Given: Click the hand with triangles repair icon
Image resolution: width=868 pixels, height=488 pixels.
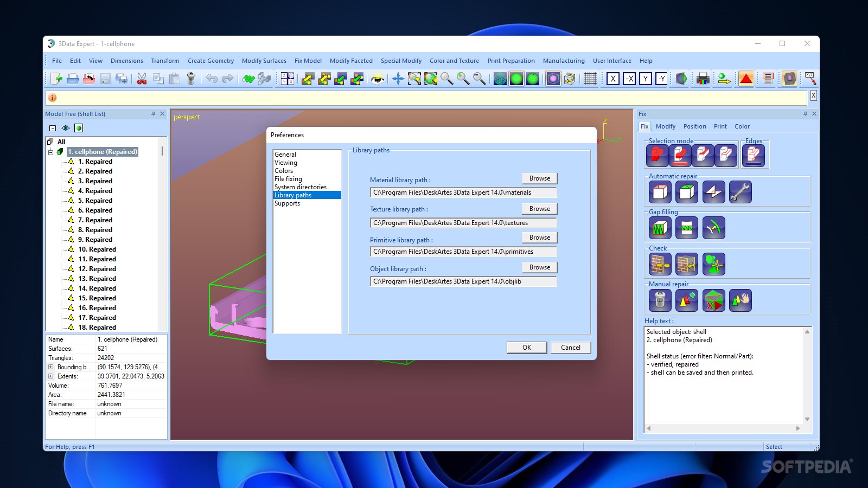Looking at the screenshot, I should (741, 300).
